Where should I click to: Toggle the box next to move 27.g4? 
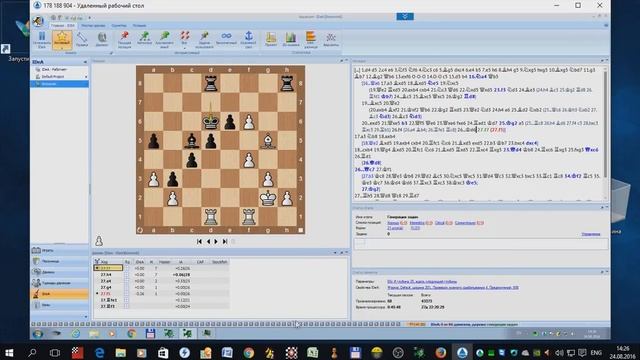(127, 287)
